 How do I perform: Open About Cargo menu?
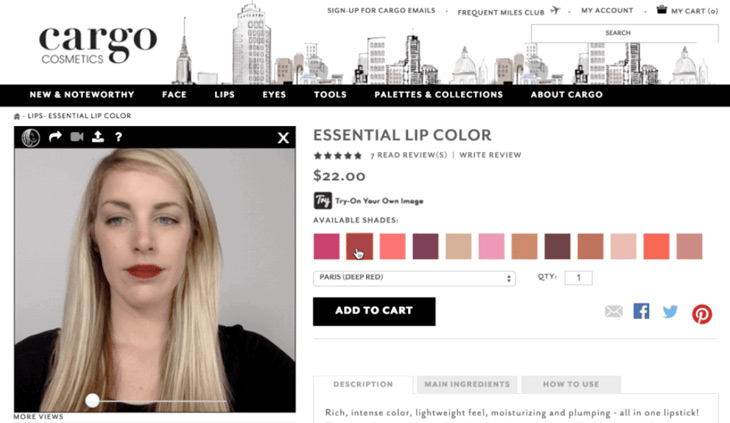click(x=567, y=94)
